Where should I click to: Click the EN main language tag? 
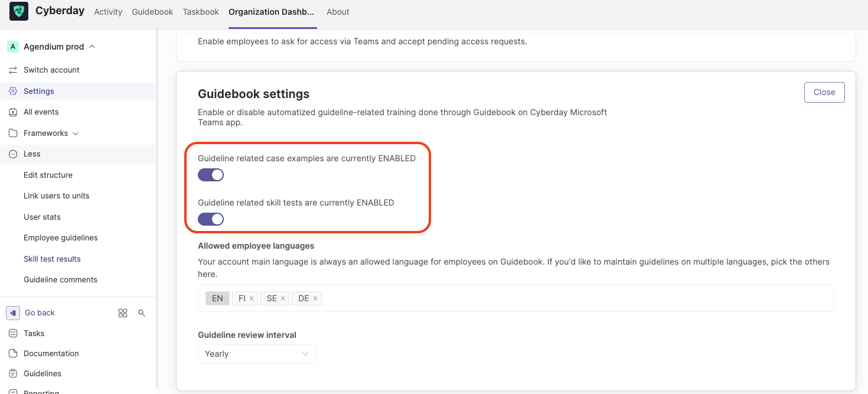[x=217, y=298]
